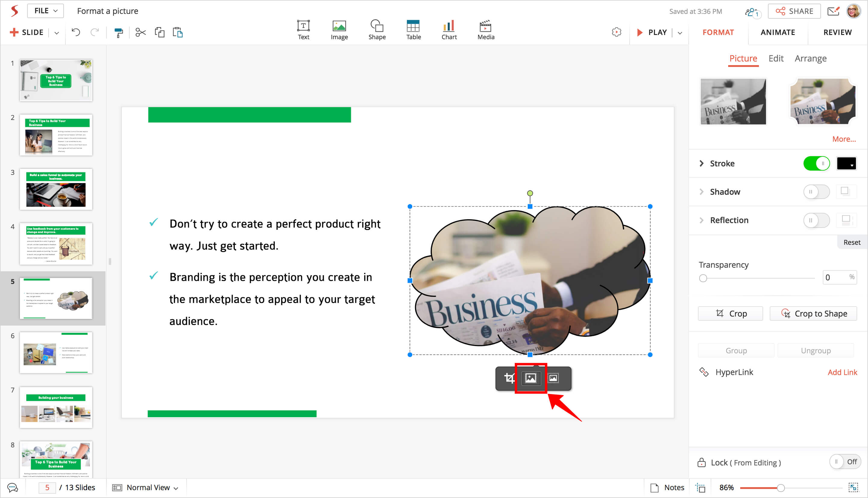Open the Arrange tab

point(810,58)
